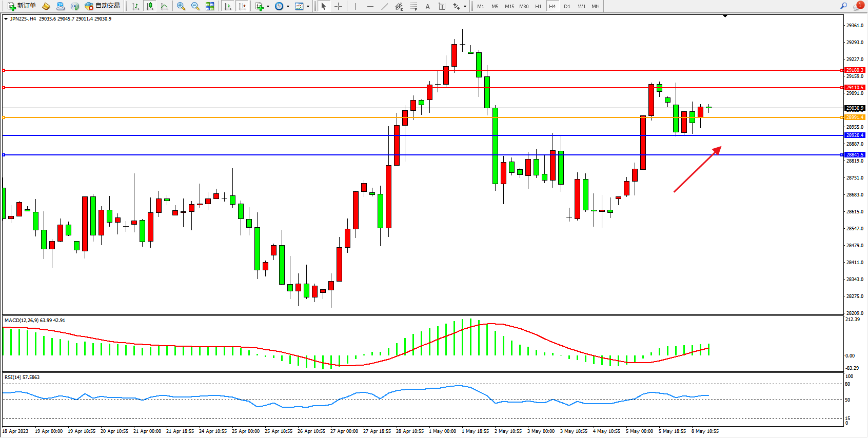This screenshot has width=868, height=438.
Task: Toggle chart shift button
Action: tap(243, 6)
